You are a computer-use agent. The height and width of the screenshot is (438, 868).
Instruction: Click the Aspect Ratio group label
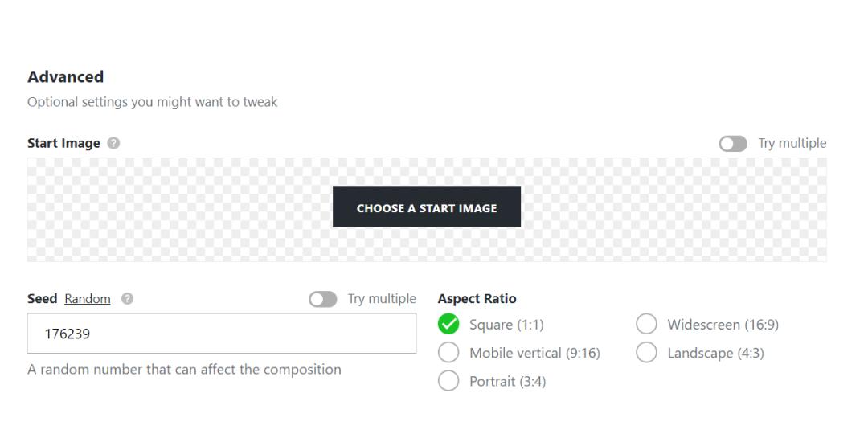pos(477,299)
